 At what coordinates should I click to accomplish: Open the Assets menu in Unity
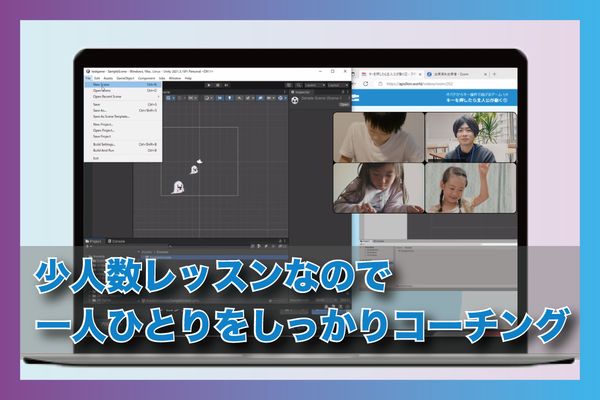pos(108,78)
